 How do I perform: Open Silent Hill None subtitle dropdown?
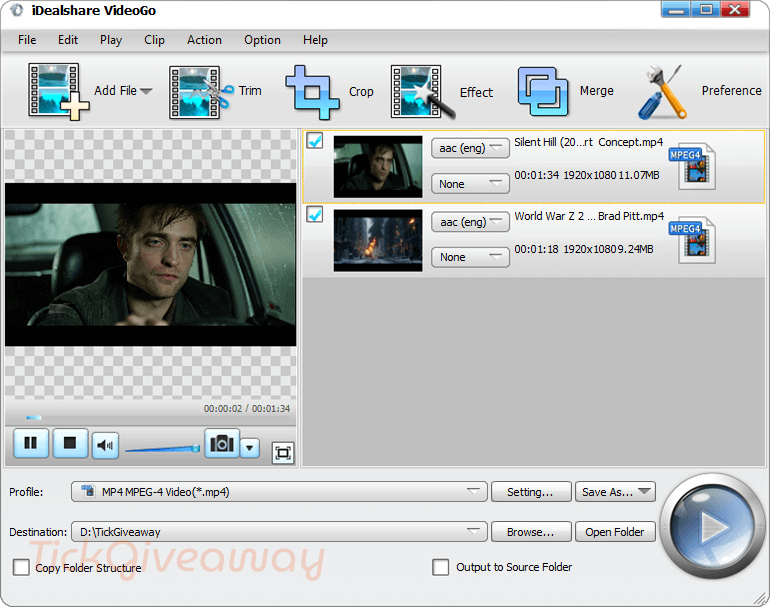point(470,184)
